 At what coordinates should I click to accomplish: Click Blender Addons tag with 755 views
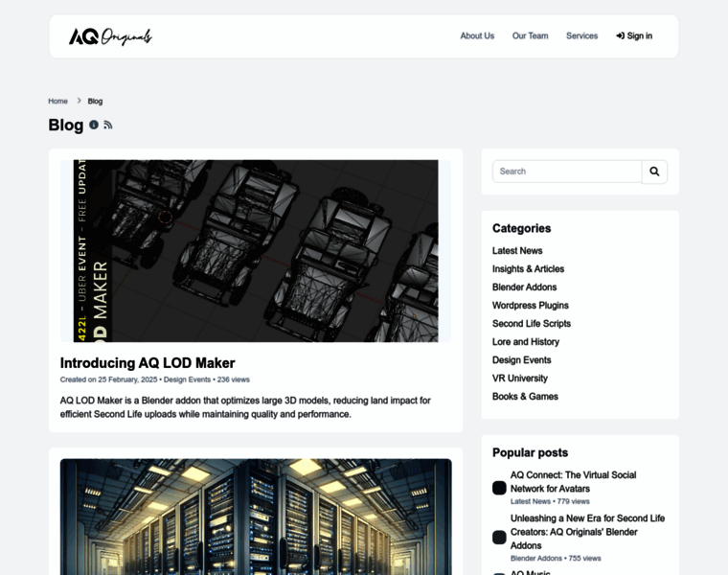click(x=536, y=559)
